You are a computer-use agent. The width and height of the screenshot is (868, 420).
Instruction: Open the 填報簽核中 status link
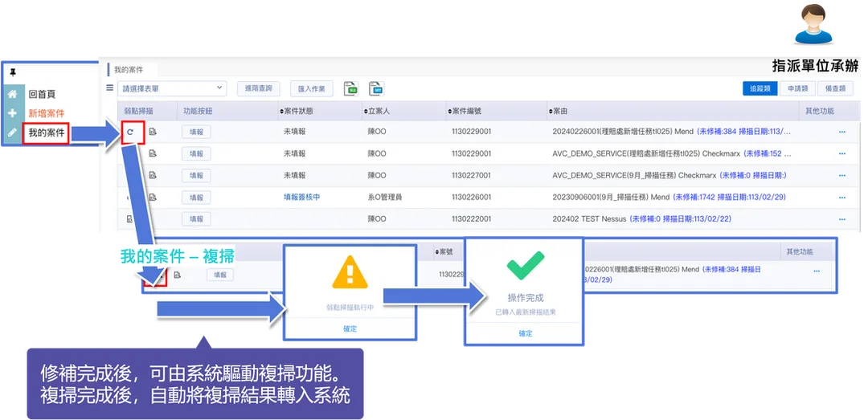point(301,197)
